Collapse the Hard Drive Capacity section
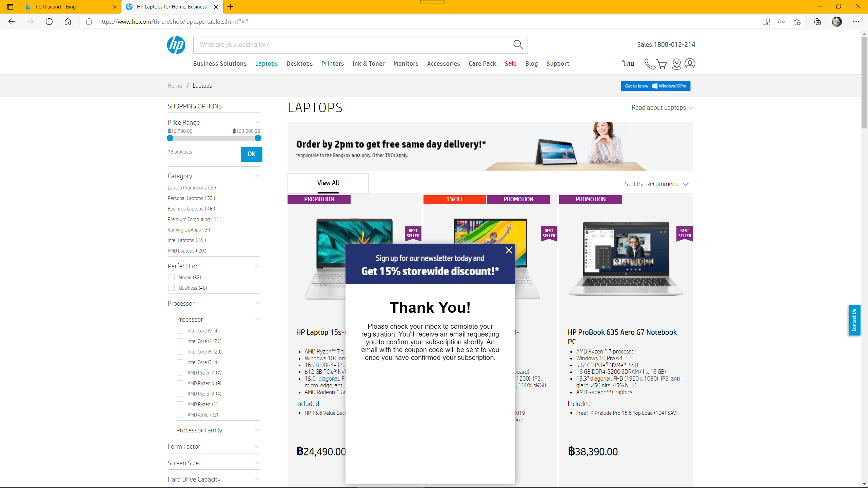This screenshot has width=868, height=488. coord(257,479)
